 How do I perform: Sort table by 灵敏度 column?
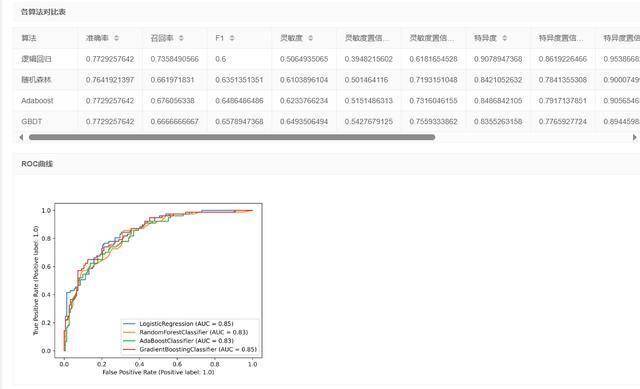point(311,38)
